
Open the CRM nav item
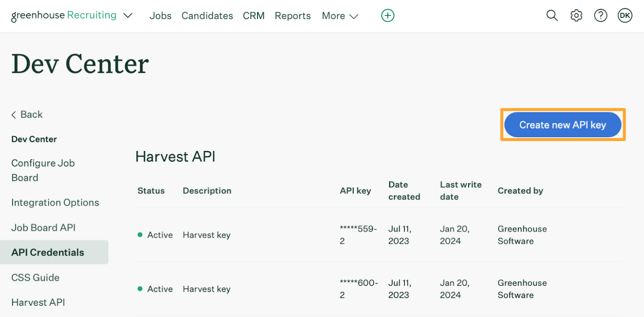pos(254,16)
